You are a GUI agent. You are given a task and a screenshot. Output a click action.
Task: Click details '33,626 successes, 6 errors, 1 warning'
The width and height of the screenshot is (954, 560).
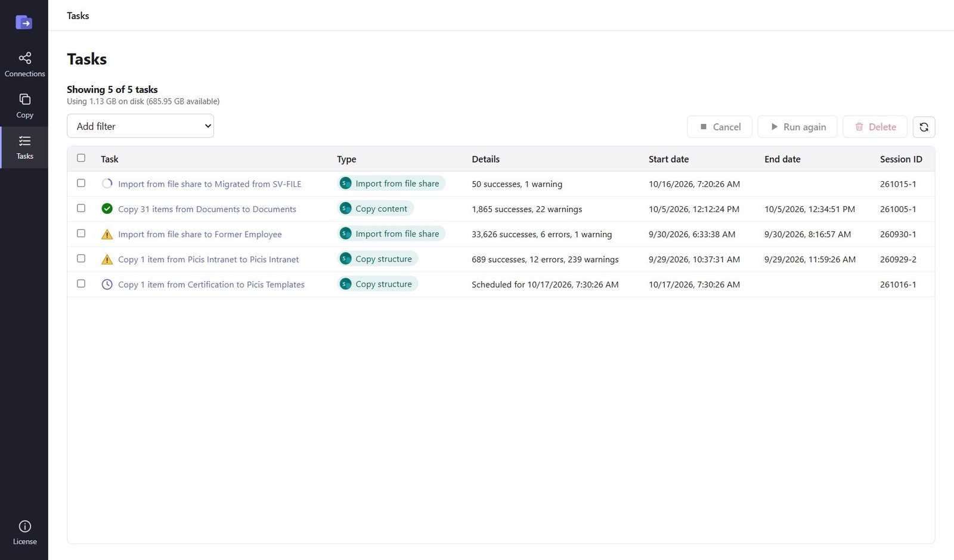(542, 234)
